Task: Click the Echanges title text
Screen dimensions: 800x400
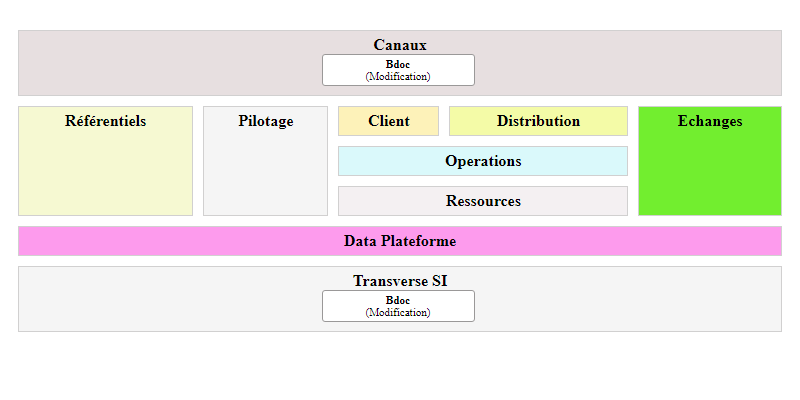Action: (710, 121)
